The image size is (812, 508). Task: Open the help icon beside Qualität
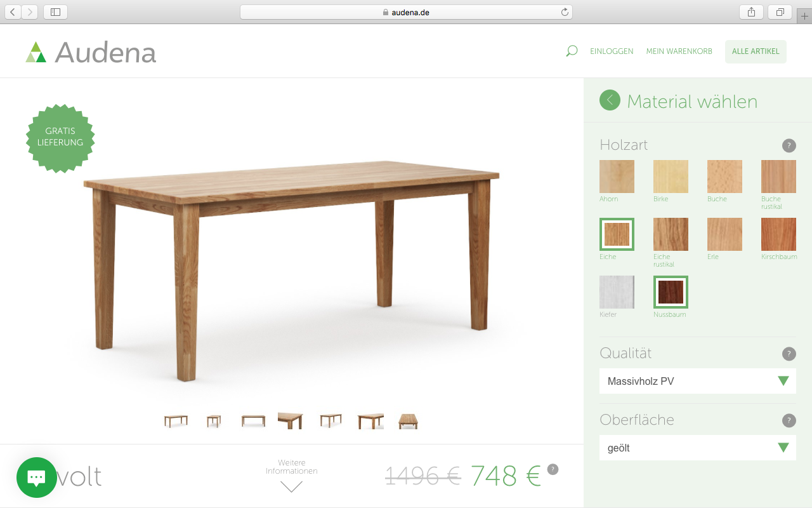pos(789,354)
